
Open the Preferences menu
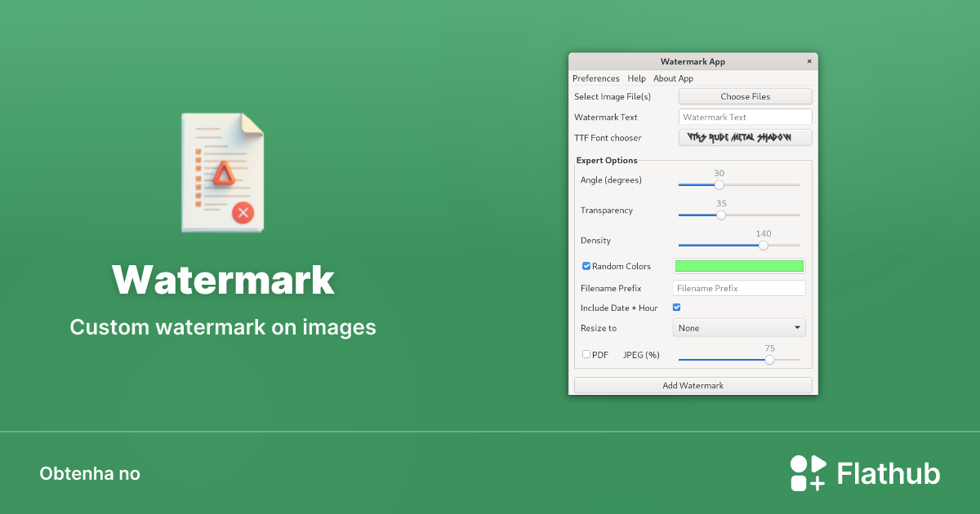595,78
